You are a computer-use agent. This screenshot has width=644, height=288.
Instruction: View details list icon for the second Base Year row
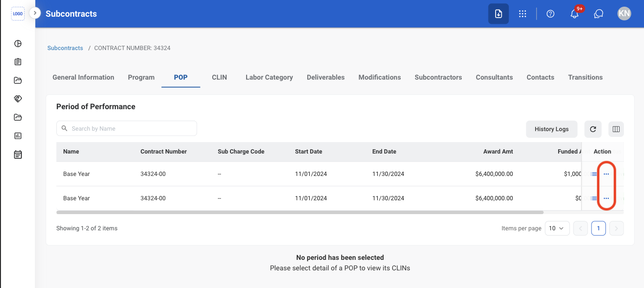tap(594, 198)
